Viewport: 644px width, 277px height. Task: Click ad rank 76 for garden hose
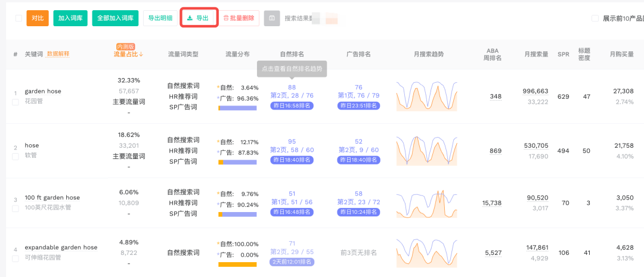point(358,87)
